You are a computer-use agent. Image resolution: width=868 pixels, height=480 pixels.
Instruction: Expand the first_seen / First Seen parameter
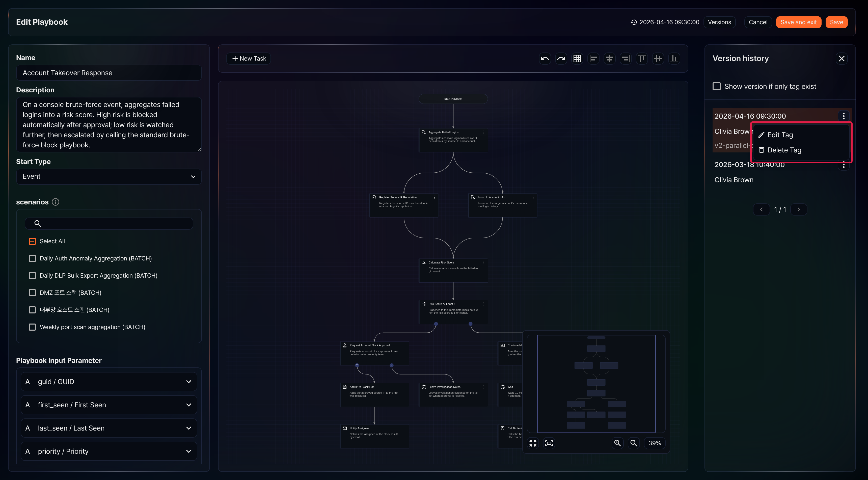(109, 405)
